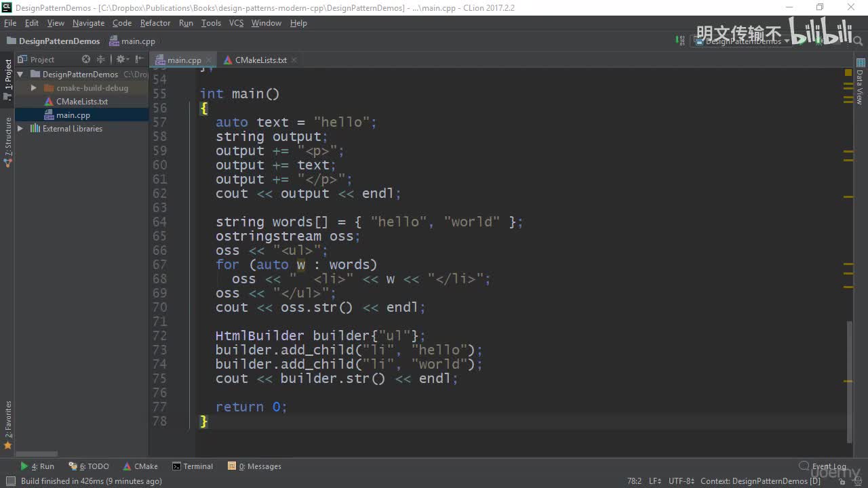The height and width of the screenshot is (488, 868).
Task: Toggle the Structure side tab
Action: tap(8, 142)
